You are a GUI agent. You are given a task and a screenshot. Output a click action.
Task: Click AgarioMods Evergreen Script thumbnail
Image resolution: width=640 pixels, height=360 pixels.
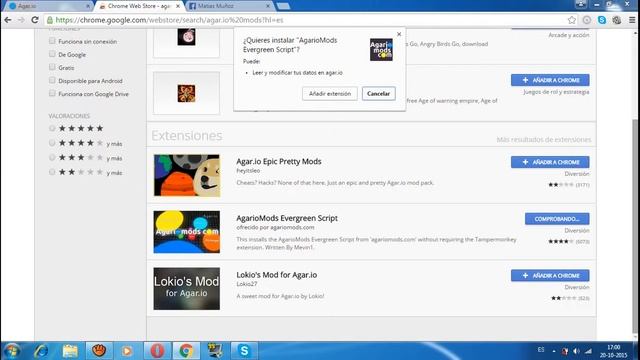point(187,232)
